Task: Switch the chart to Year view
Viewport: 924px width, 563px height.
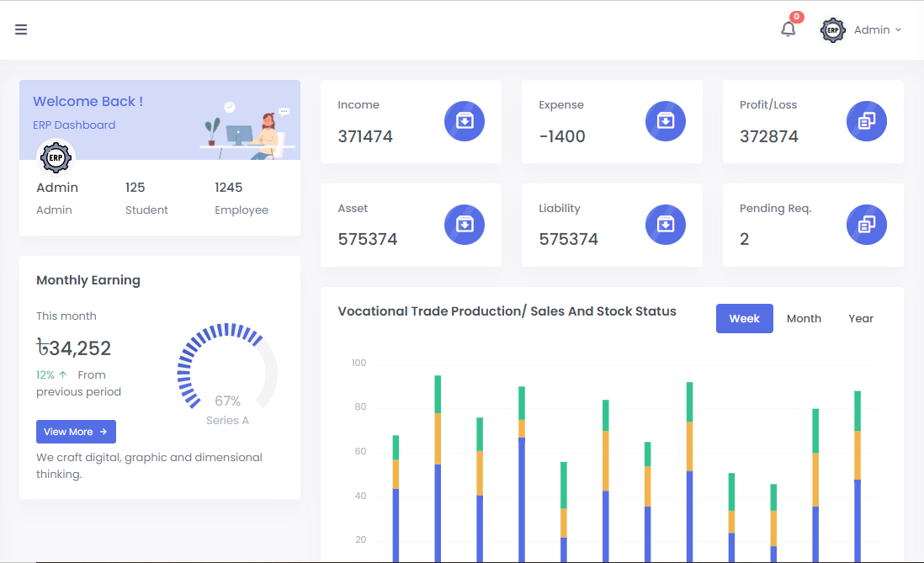Action: pos(861,318)
